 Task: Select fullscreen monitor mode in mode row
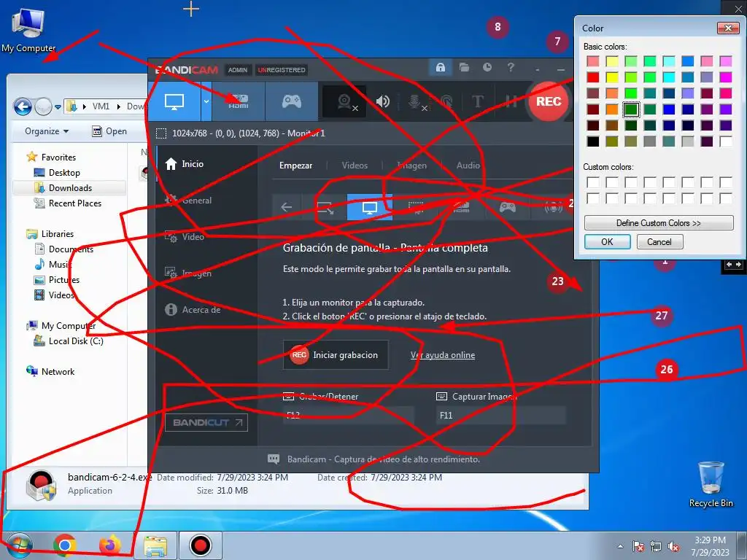click(x=370, y=207)
